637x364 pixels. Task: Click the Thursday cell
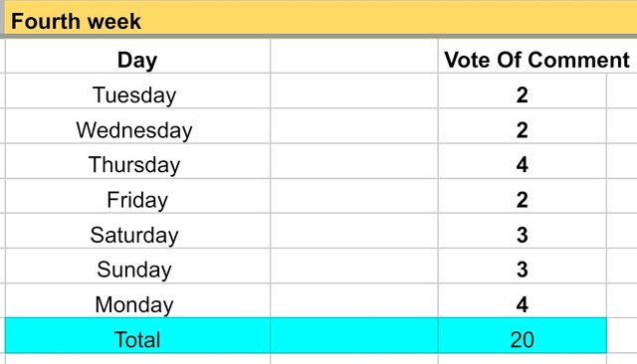[137, 161]
